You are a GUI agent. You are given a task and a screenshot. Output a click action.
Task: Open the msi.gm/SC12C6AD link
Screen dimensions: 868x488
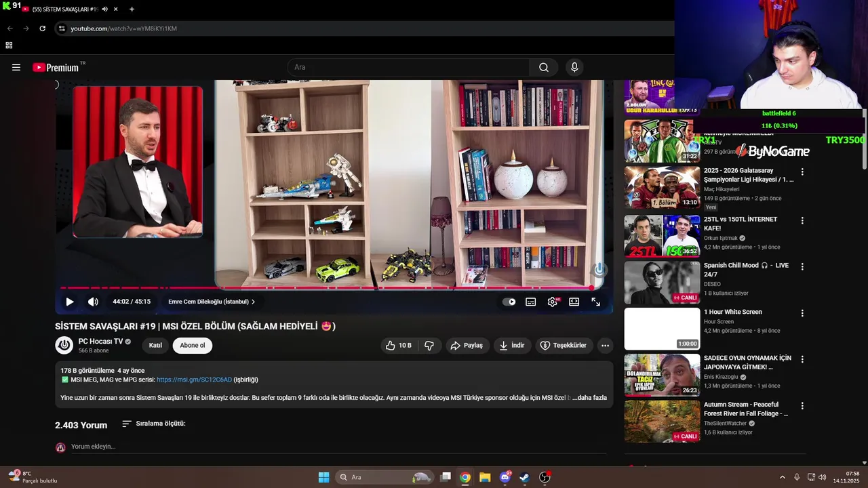(194, 380)
